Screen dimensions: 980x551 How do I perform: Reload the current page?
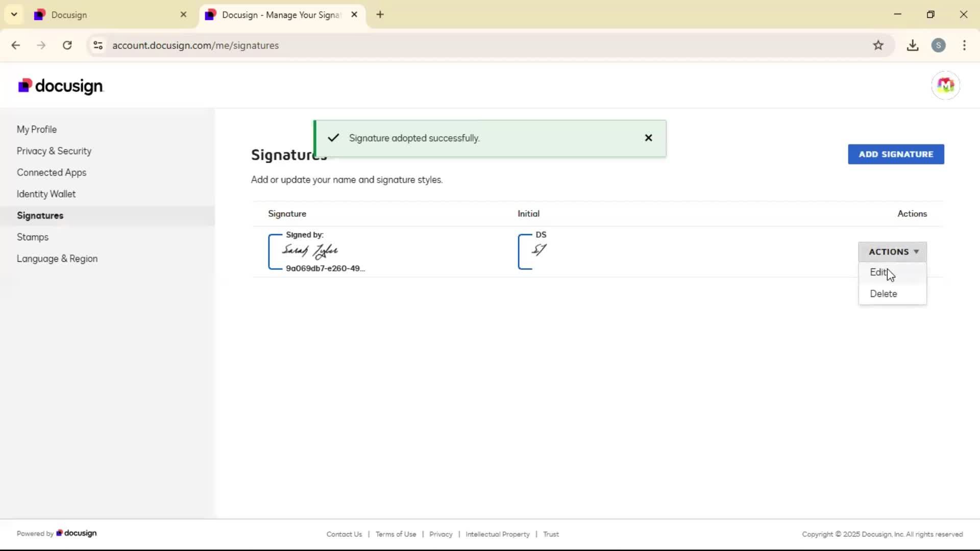(x=67, y=45)
